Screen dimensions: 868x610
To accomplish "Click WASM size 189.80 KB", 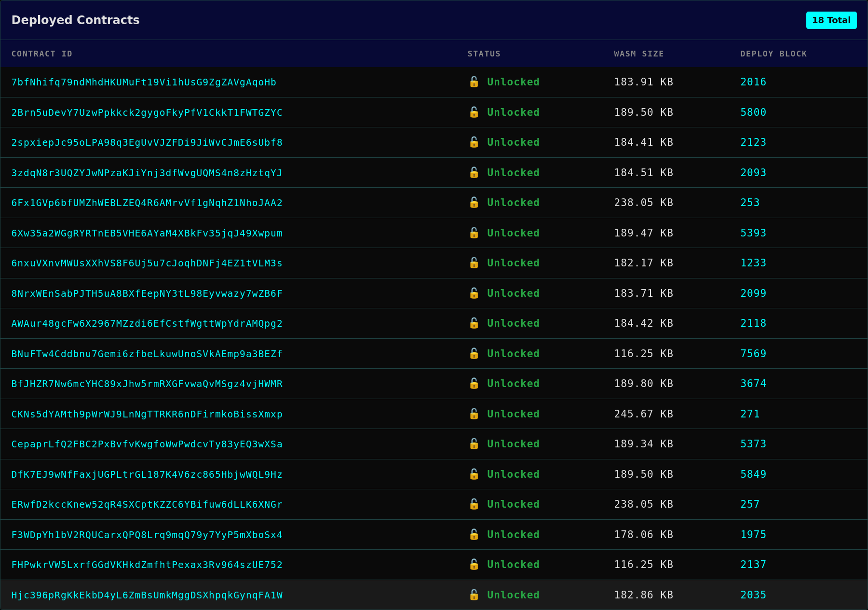I will (643, 384).
